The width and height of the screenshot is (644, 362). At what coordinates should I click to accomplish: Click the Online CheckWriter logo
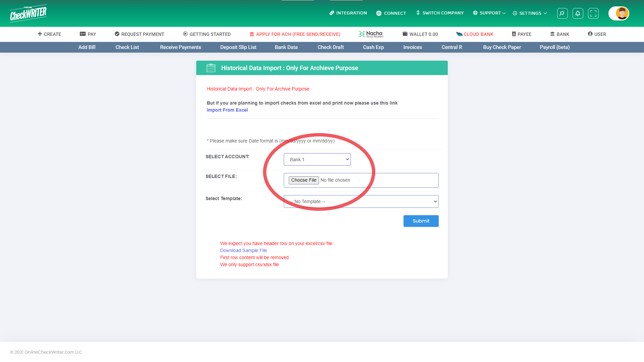(x=28, y=13)
